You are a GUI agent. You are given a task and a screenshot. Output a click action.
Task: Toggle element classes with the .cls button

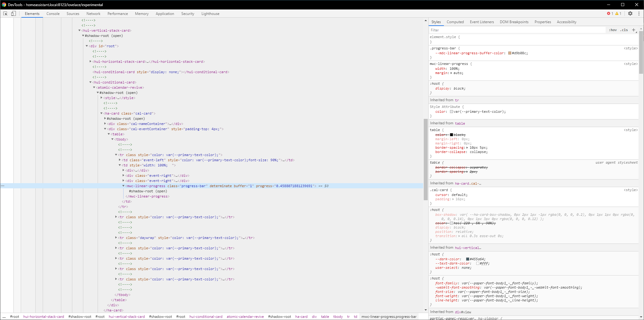[624, 30]
